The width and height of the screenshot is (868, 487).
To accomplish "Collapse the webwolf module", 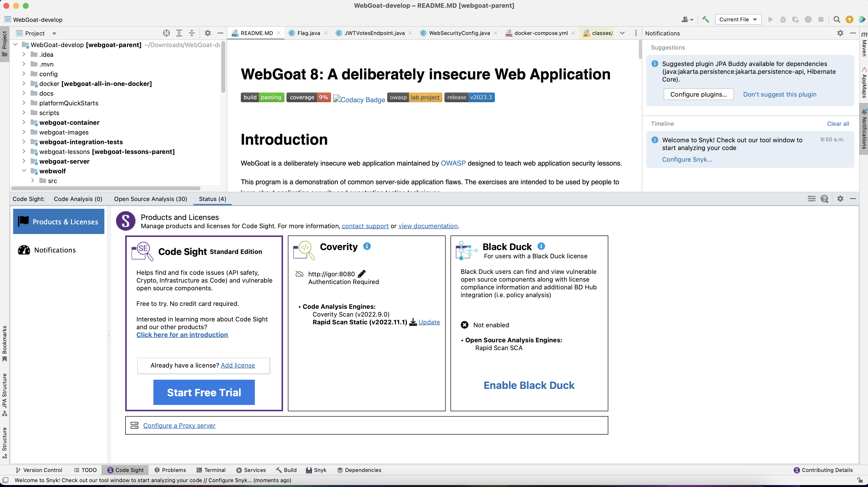I will point(24,171).
